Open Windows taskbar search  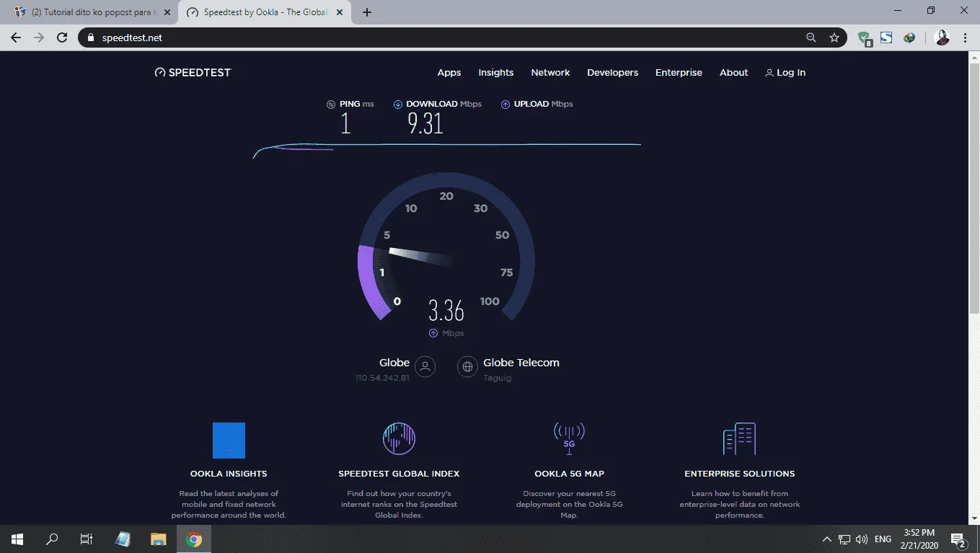point(52,539)
